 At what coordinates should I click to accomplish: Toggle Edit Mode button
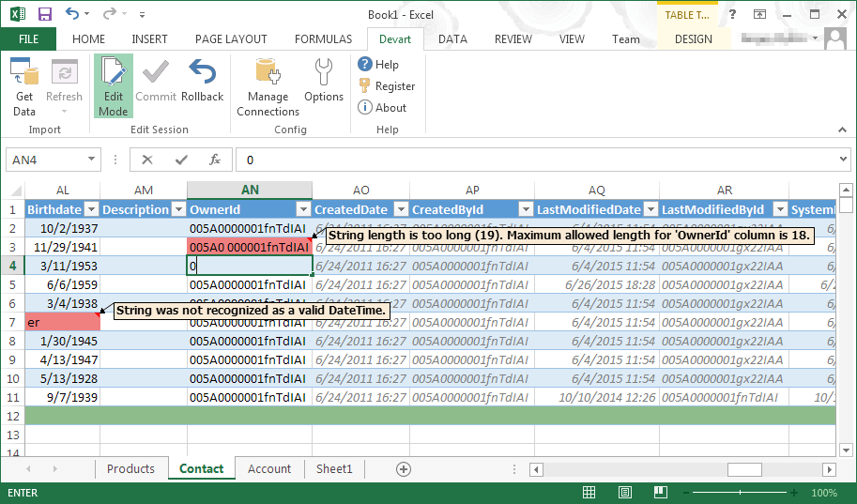[114, 85]
